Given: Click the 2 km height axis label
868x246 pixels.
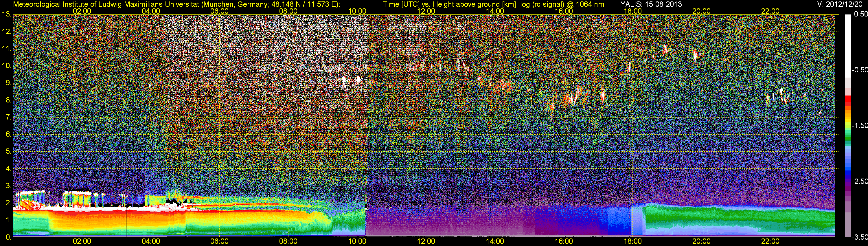Looking at the screenshot, I should coord(8,203).
